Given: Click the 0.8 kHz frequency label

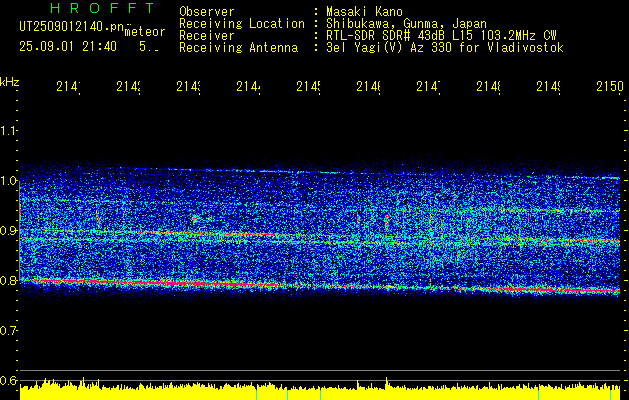Looking at the screenshot, I should 8,280.
